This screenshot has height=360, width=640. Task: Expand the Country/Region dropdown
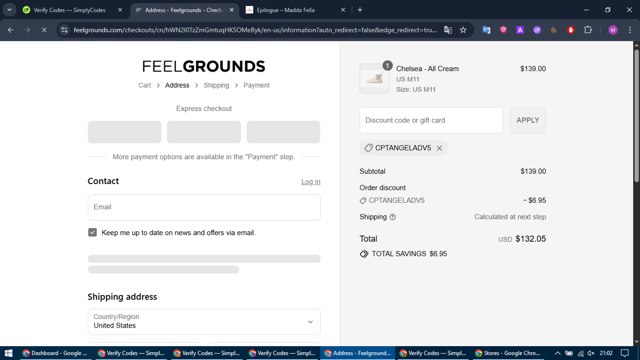coord(204,322)
